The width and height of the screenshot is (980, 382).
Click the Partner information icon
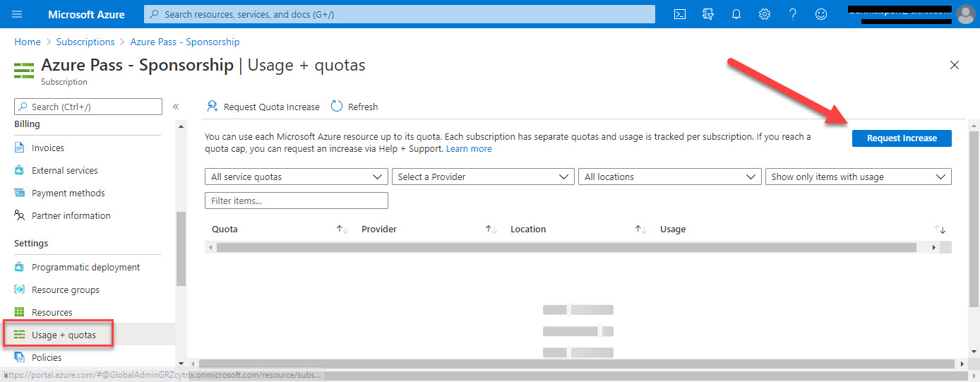click(20, 215)
